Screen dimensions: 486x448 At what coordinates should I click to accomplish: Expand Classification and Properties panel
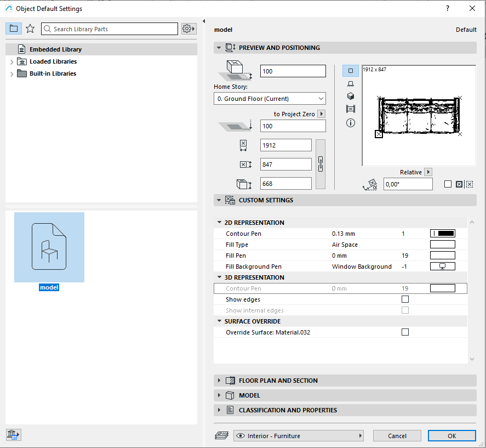coord(219,410)
